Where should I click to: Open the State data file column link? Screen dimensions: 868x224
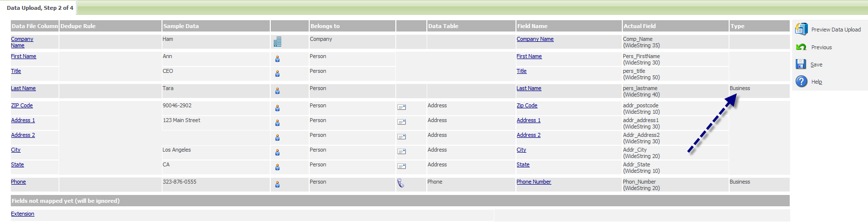(17, 164)
